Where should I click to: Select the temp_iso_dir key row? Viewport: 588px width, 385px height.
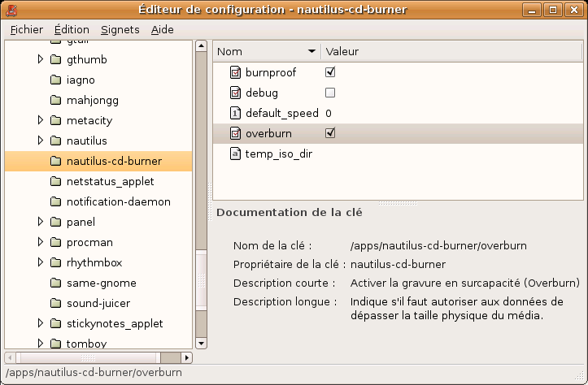point(398,154)
